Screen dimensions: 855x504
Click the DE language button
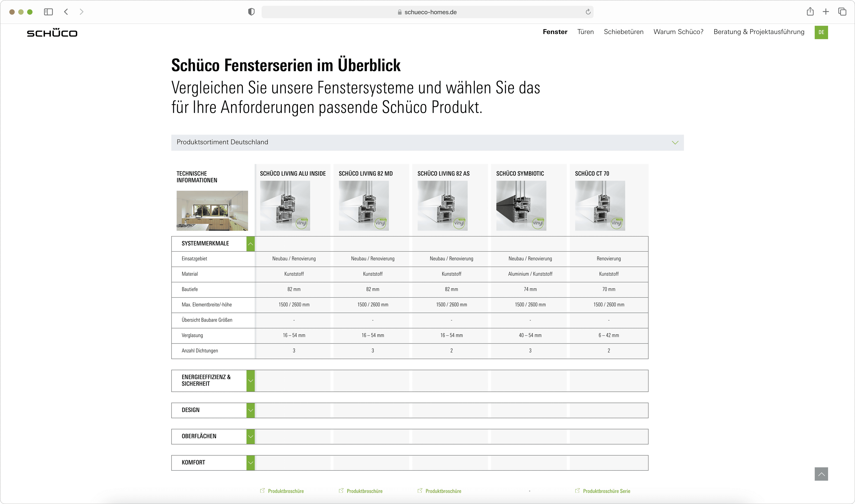click(821, 32)
